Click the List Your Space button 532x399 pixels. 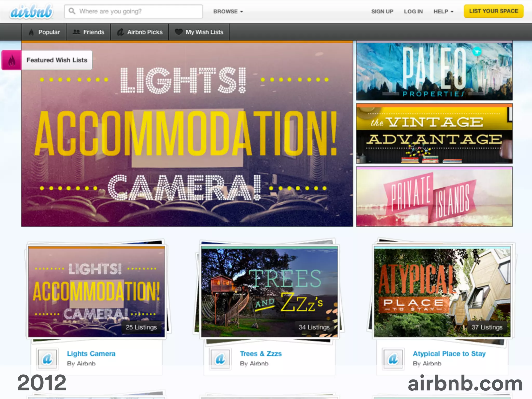(x=494, y=11)
